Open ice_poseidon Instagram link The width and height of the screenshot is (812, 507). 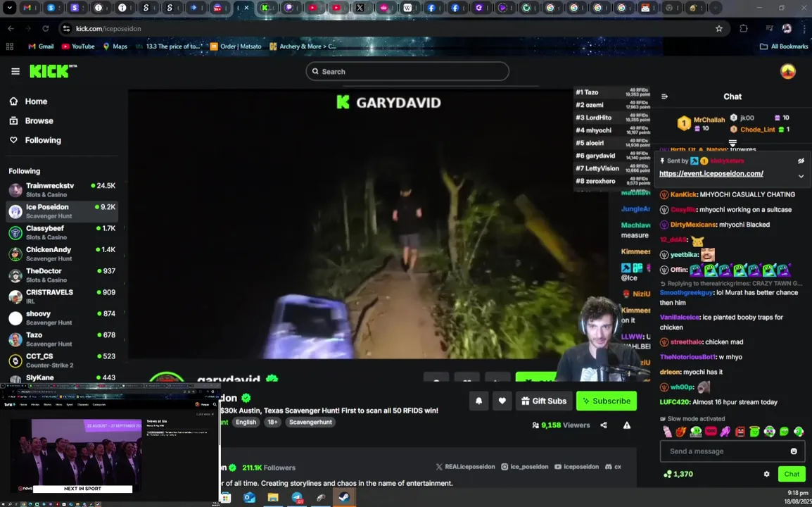click(524, 467)
